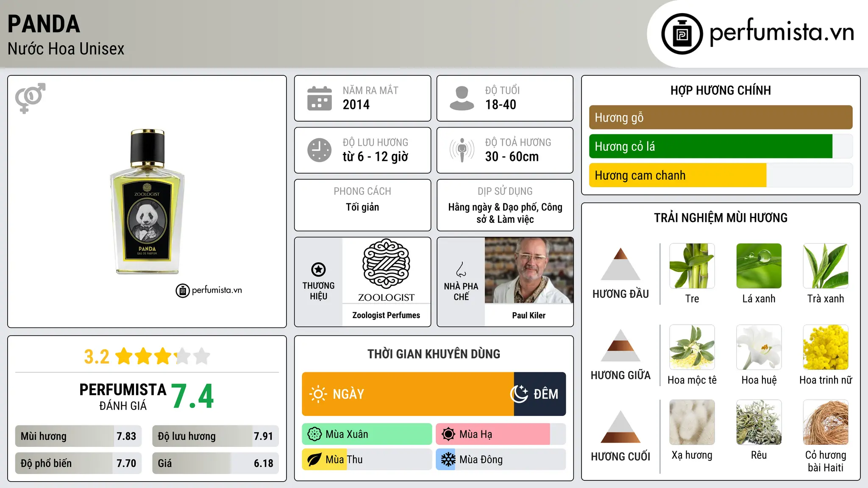Click the summer sun icon for Mùa Hạ

click(x=448, y=434)
